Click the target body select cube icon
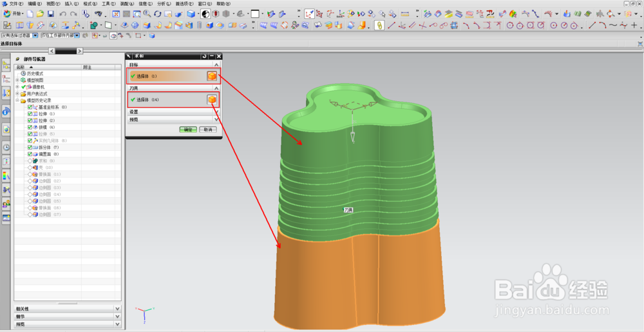The height and width of the screenshot is (332, 644). coord(212,76)
